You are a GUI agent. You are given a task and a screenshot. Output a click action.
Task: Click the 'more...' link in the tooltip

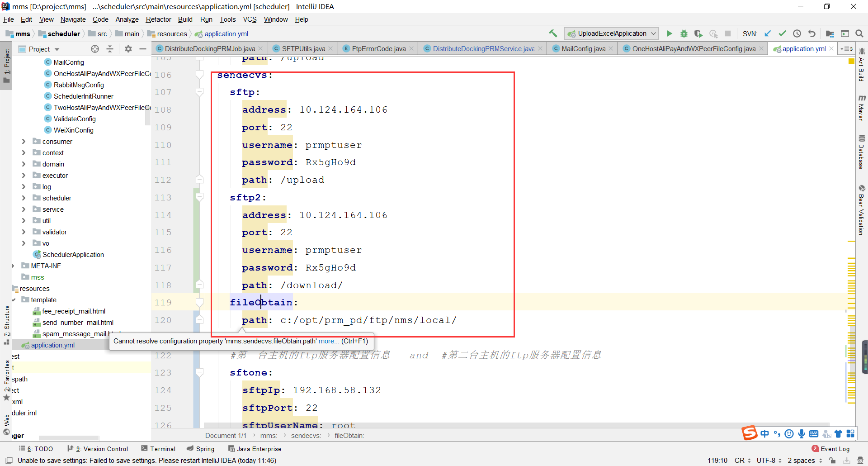point(329,341)
